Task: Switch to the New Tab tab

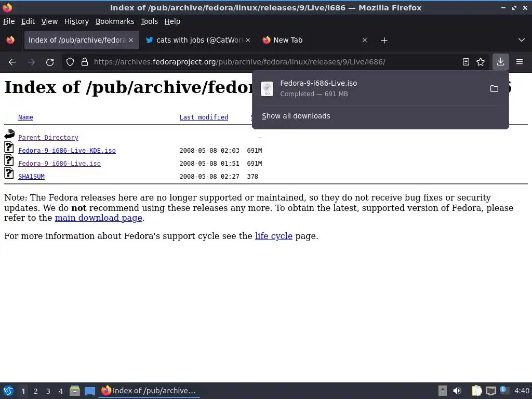Action: [x=315, y=40]
